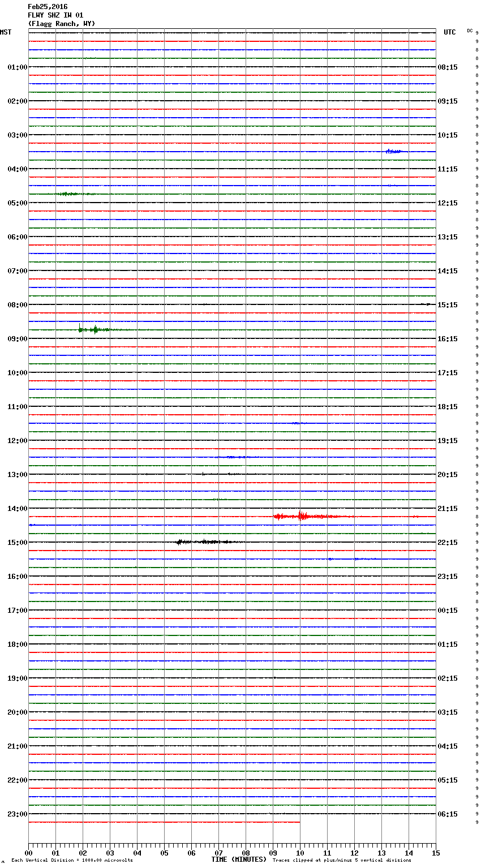This screenshot has width=481, height=868.
Task: Click the MST timezone header
Action: pos(6,32)
